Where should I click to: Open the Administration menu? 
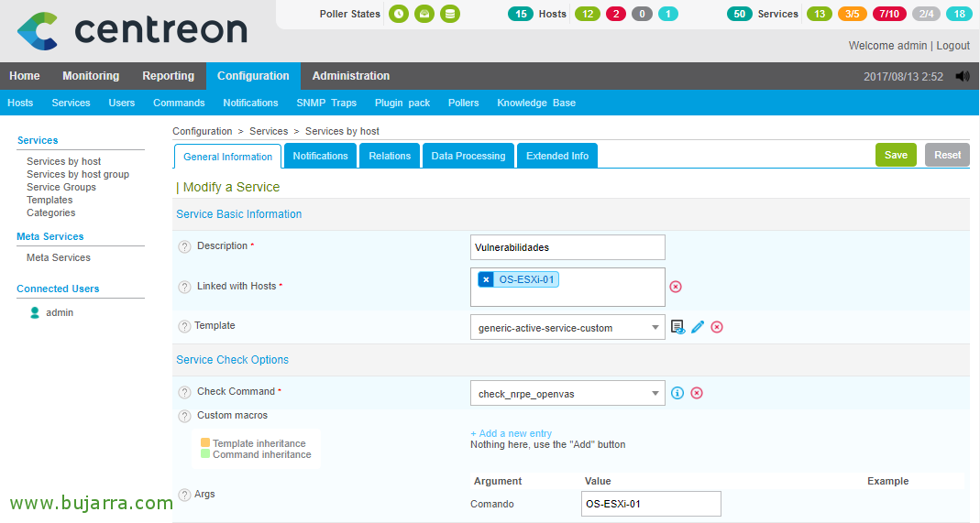(350, 76)
